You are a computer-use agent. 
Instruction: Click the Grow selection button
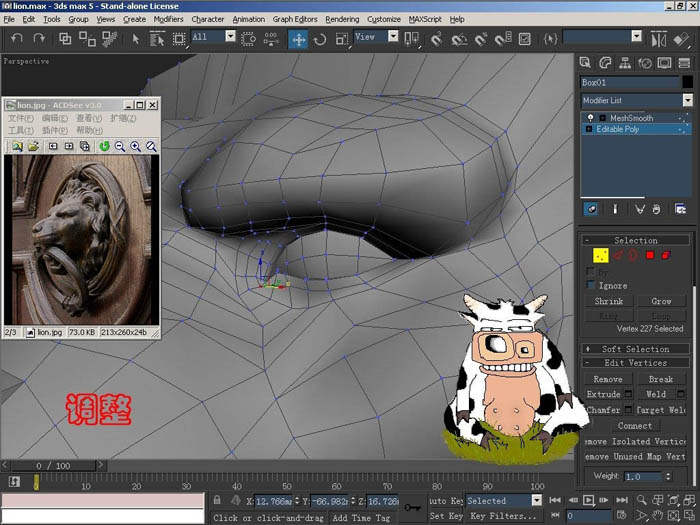[661, 301]
